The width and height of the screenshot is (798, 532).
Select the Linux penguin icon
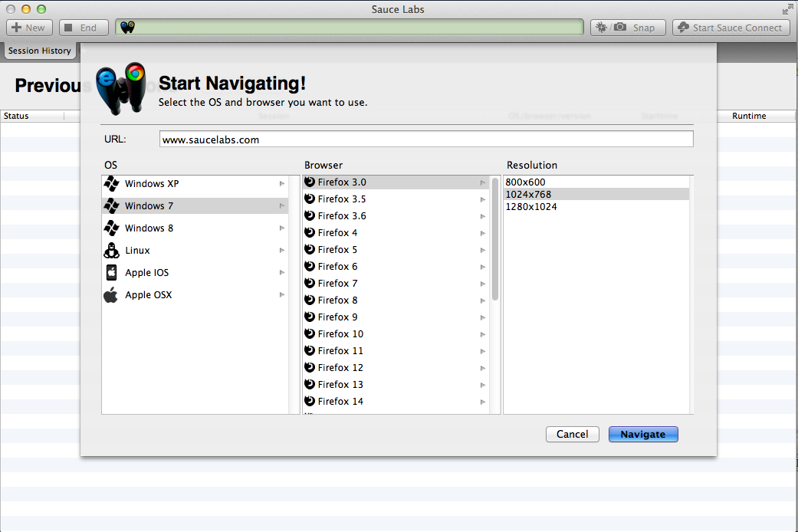(x=111, y=251)
